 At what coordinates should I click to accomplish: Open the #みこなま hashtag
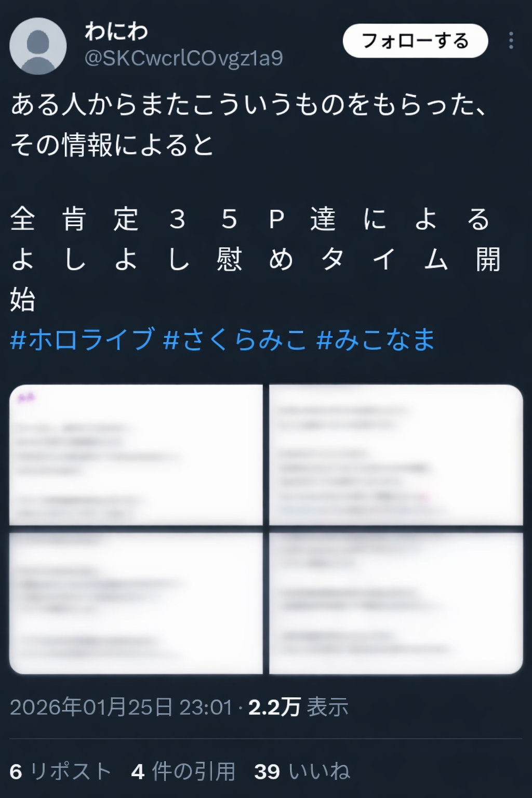coord(375,339)
